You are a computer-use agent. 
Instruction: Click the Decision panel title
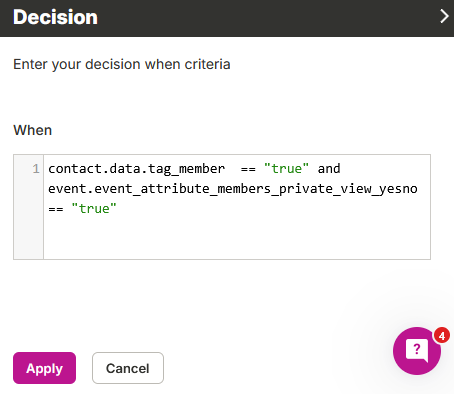pos(55,17)
